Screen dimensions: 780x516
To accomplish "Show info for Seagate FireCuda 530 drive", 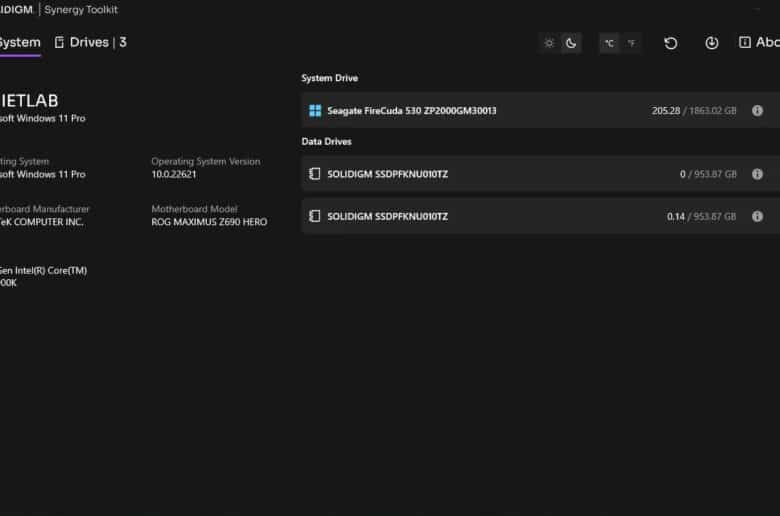I will point(757,110).
